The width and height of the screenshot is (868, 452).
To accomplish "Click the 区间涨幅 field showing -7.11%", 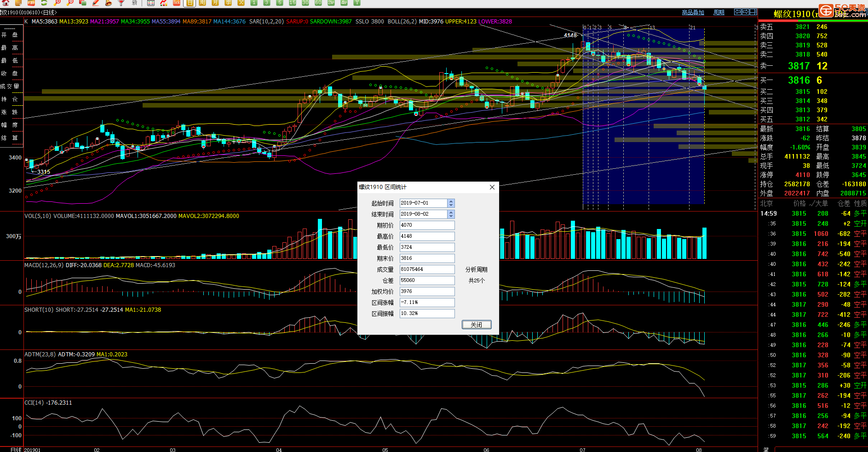I will [x=427, y=302].
